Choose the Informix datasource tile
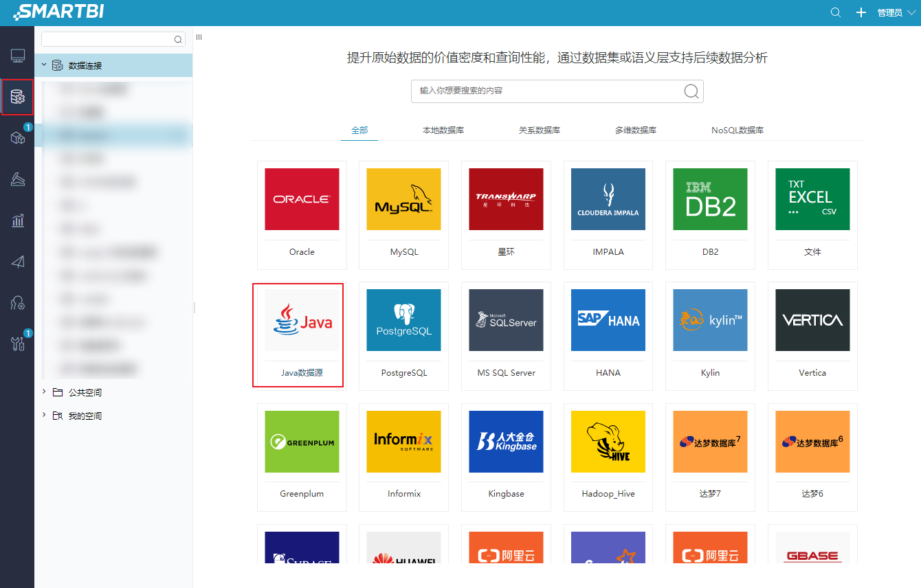This screenshot has width=921, height=588. 404,457
